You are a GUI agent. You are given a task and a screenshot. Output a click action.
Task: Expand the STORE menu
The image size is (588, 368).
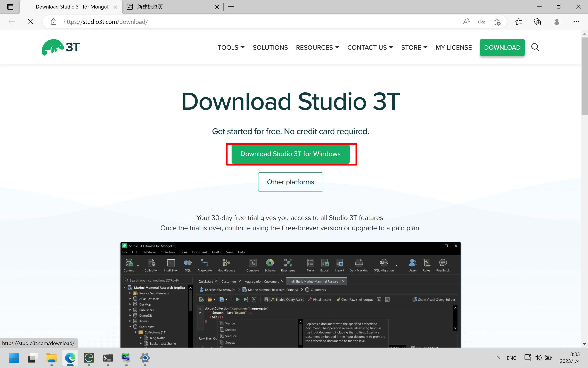(414, 48)
